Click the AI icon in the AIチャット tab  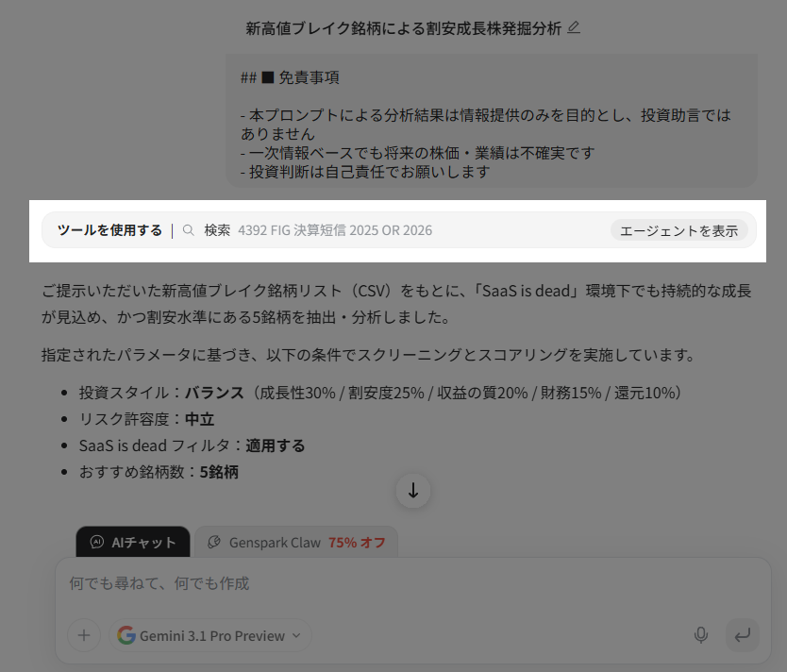[96, 543]
